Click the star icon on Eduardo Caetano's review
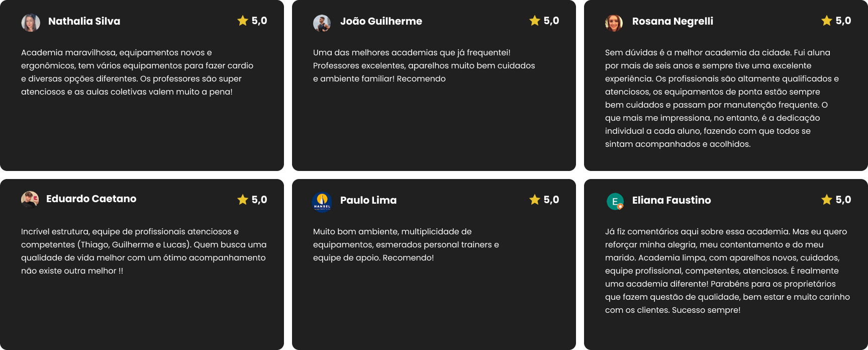The width and height of the screenshot is (868, 350). [x=243, y=200]
